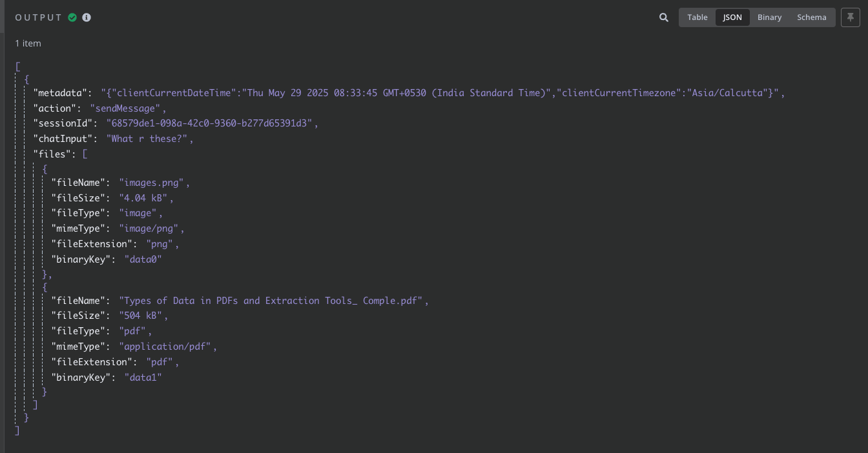This screenshot has width=868, height=453.
Task: Click the PDF fileName value
Action: pyautogui.click(x=274, y=301)
